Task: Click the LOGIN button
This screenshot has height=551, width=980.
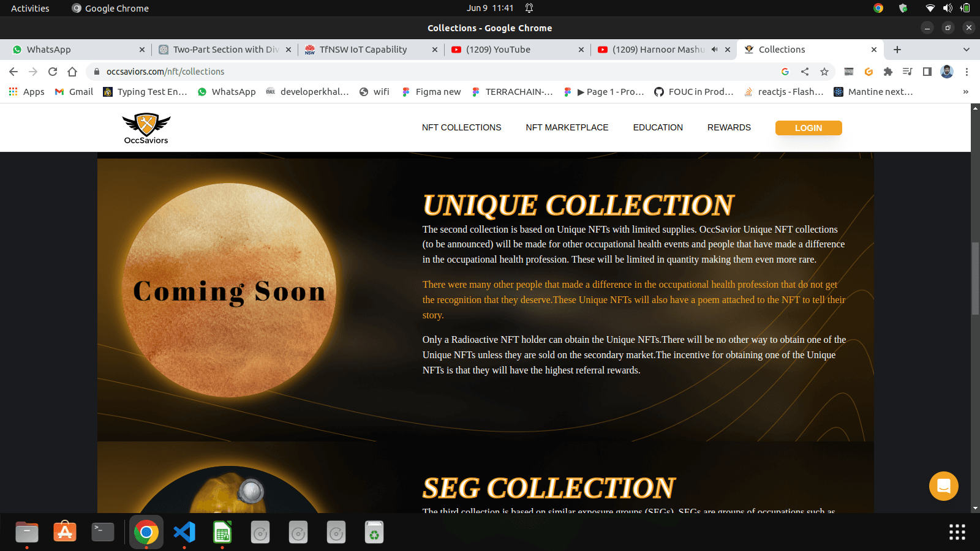Action: [x=809, y=128]
